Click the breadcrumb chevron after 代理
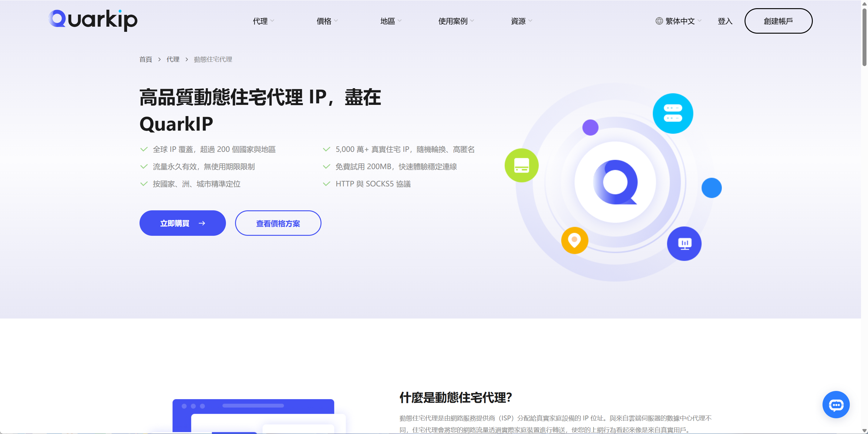The height and width of the screenshot is (434, 868). click(x=187, y=60)
